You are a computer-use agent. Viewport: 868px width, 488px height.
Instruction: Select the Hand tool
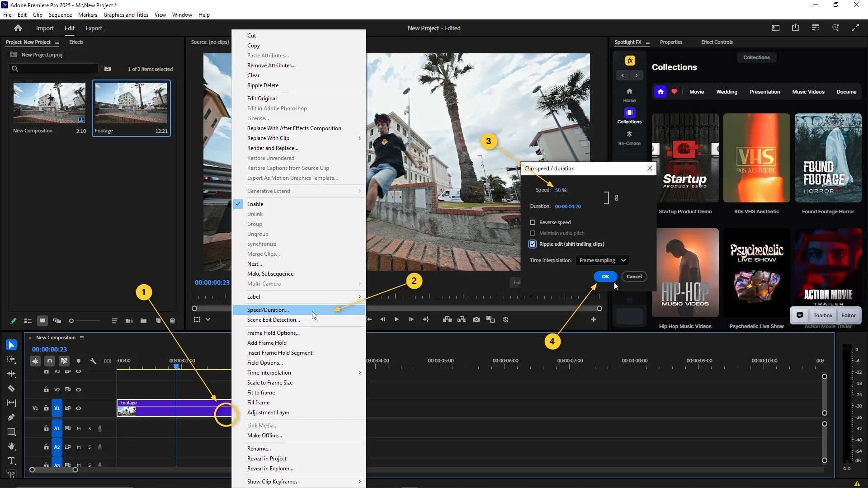pos(11,446)
